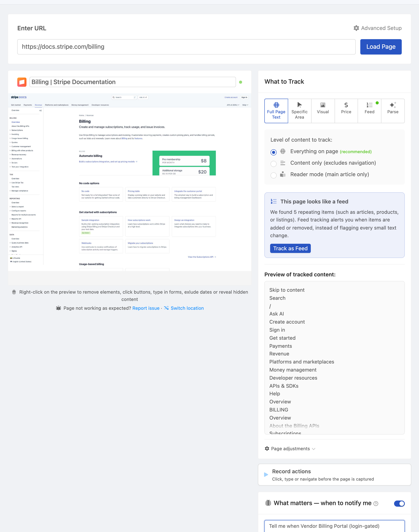Click the cursor arrow icon for Specific Area

299,105
